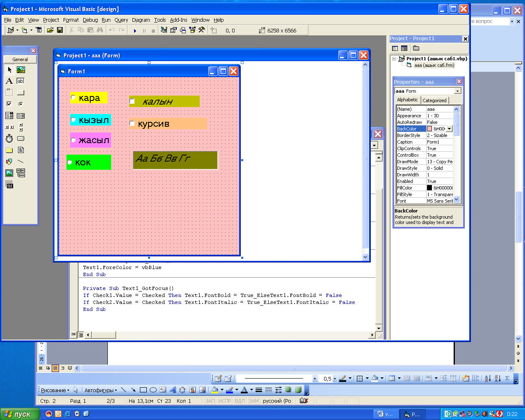This screenshot has width=525, height=420.
Task: Switch to the Categorized properties tab
Action: [x=434, y=100]
